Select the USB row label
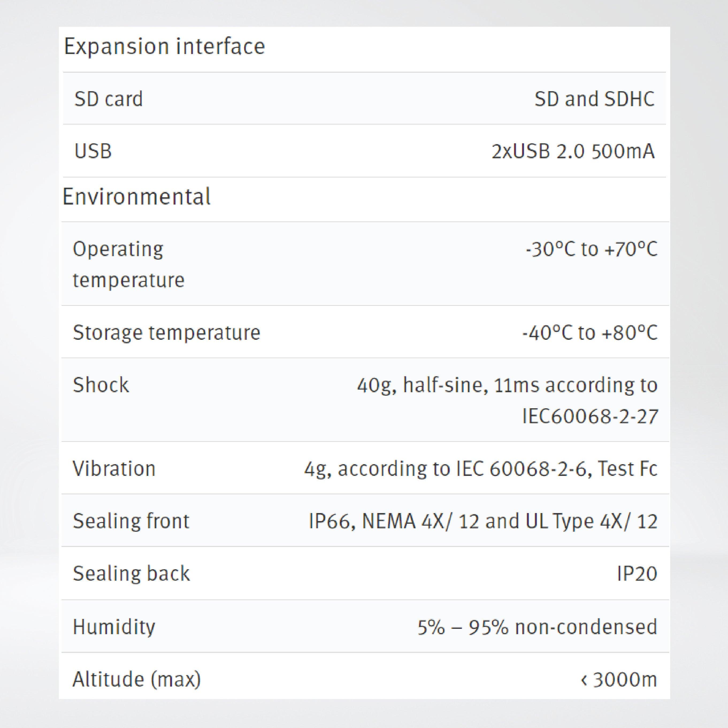Screen dimensions: 728x728 click(x=93, y=152)
